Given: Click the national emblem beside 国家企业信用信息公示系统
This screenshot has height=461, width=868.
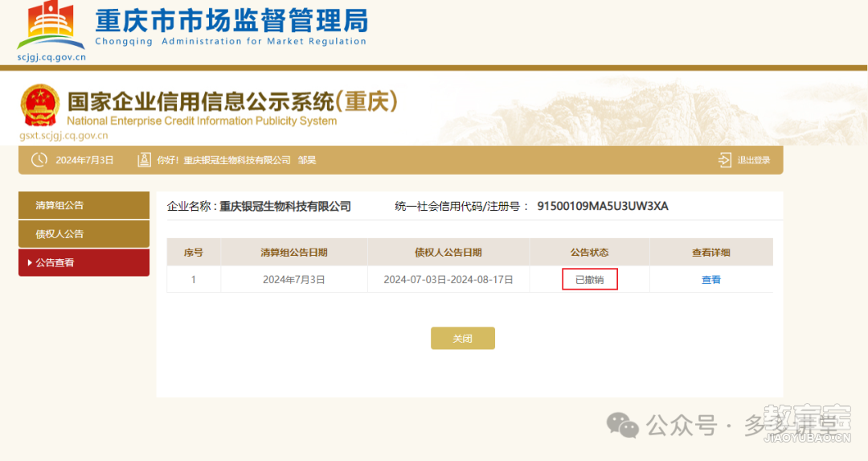Looking at the screenshot, I should [x=40, y=105].
